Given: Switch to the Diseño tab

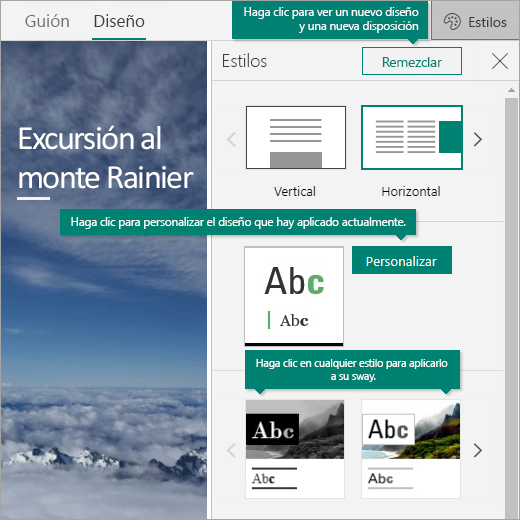Looking at the screenshot, I should pyautogui.click(x=119, y=21).
